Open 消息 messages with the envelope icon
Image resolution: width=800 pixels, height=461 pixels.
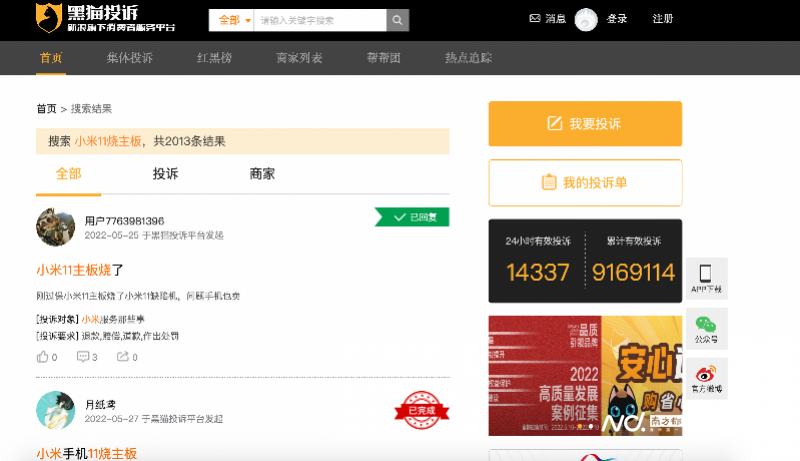[x=547, y=19]
